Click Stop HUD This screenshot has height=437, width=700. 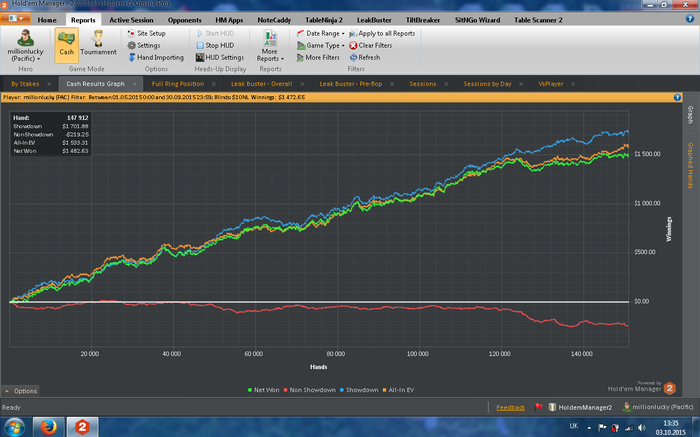coord(215,46)
